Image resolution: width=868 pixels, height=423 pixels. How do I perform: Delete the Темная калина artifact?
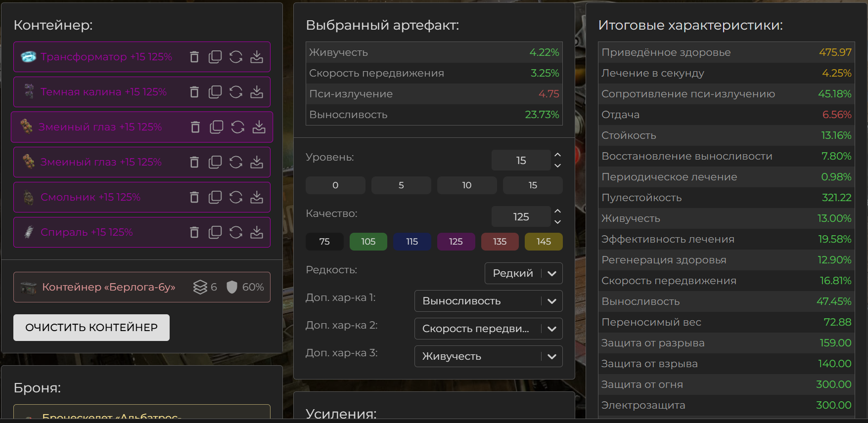[194, 92]
